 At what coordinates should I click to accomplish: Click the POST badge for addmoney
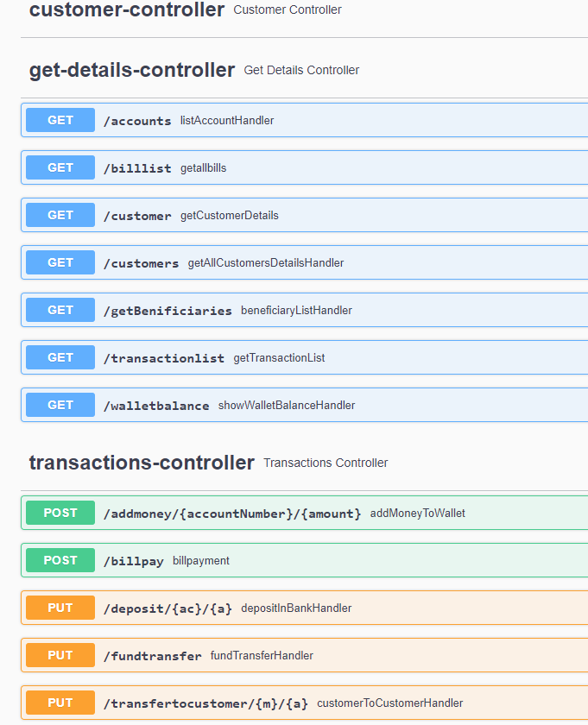tap(60, 513)
